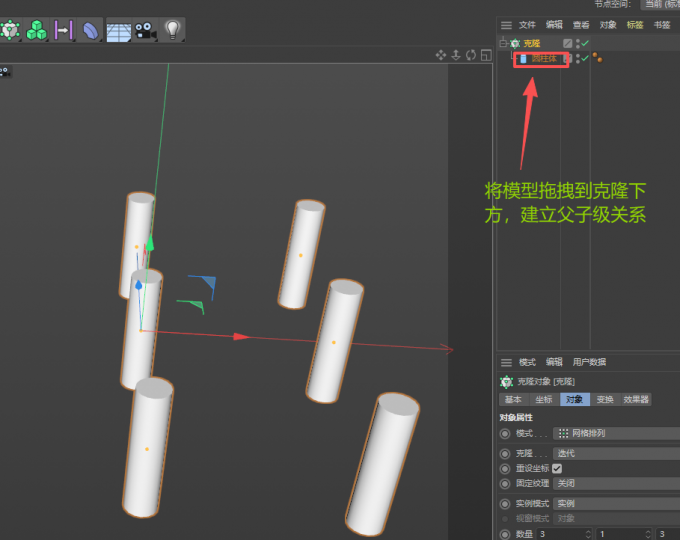Open 文件 menu in Object Manager
This screenshot has width=680, height=540.
(x=527, y=25)
